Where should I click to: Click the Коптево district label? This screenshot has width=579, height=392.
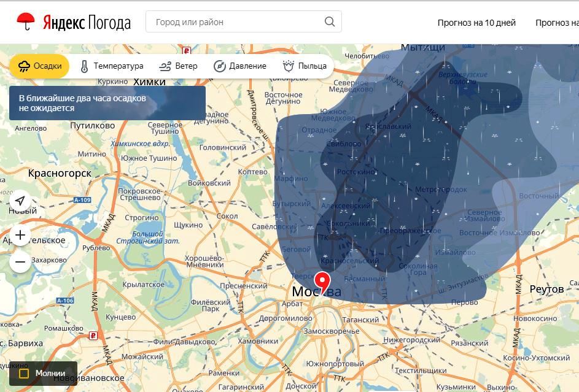coord(252,172)
